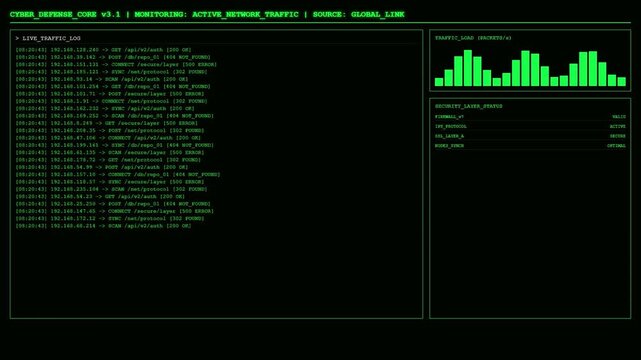Select log line POST /api/v2/auth [200 OK]
Image resolution: width=641 pixels, height=360 pixels.
coord(102,168)
